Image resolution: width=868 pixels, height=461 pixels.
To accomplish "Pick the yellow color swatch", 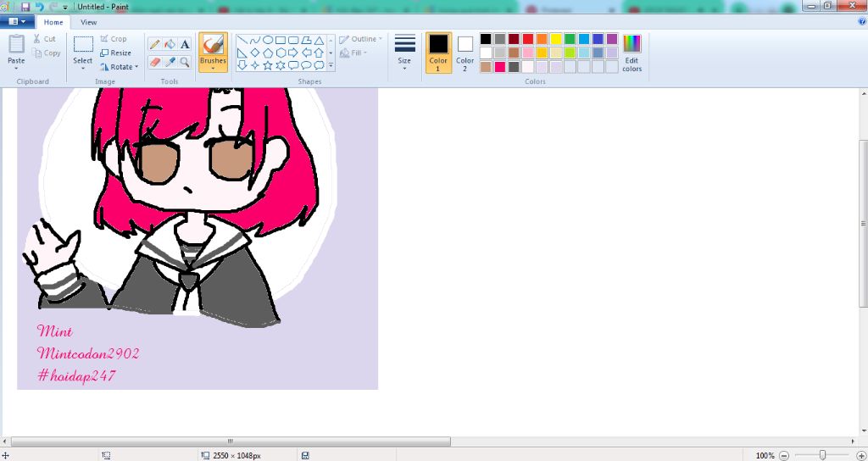I will tap(556, 39).
